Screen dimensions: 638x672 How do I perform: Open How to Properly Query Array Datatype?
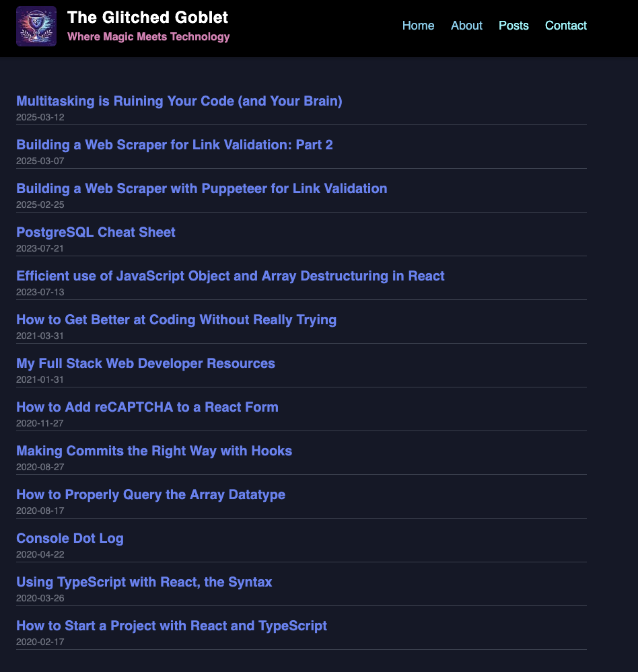(151, 494)
